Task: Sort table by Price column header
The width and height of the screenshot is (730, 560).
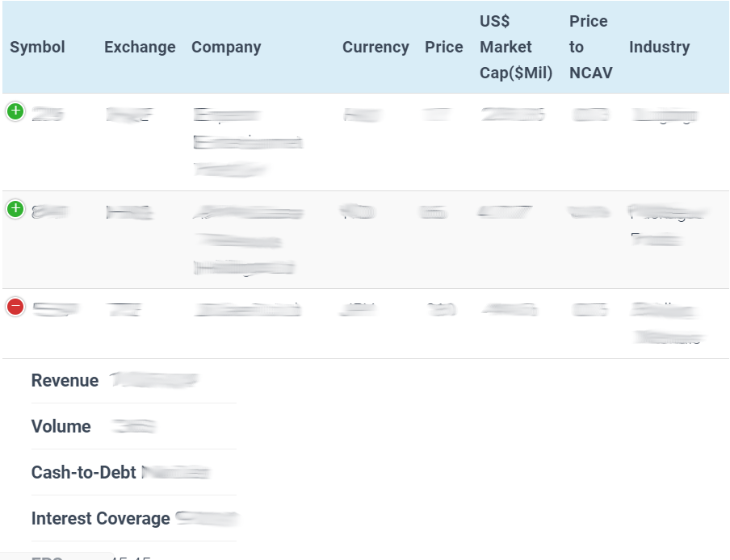Action: pyautogui.click(x=443, y=47)
